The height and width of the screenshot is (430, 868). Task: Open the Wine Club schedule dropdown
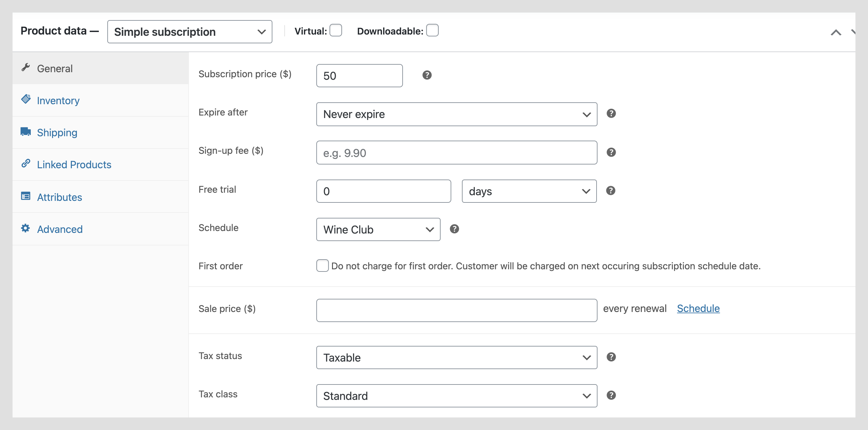click(378, 229)
